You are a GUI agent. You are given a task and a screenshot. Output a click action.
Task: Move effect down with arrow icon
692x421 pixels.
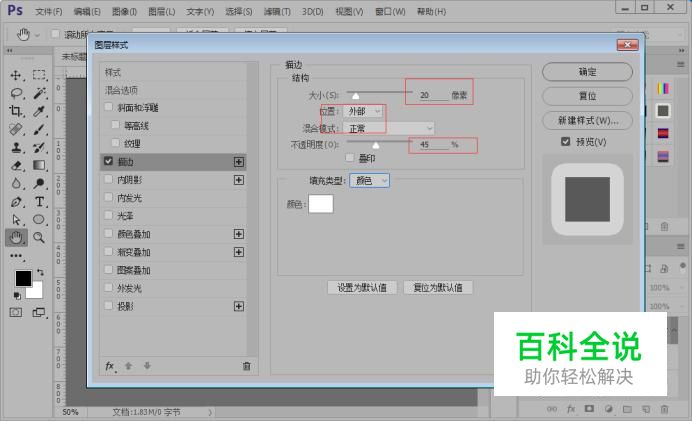pyautogui.click(x=147, y=366)
